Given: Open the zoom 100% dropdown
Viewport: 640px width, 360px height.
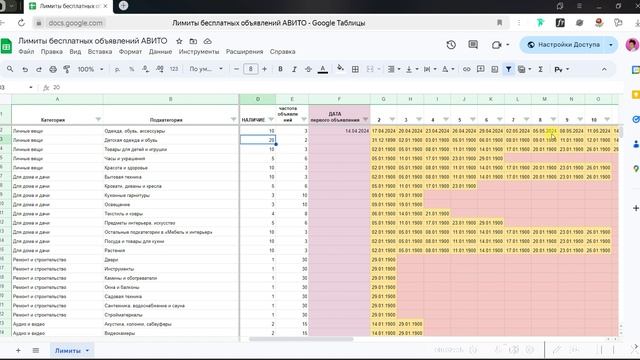Looking at the screenshot, I should [90, 69].
